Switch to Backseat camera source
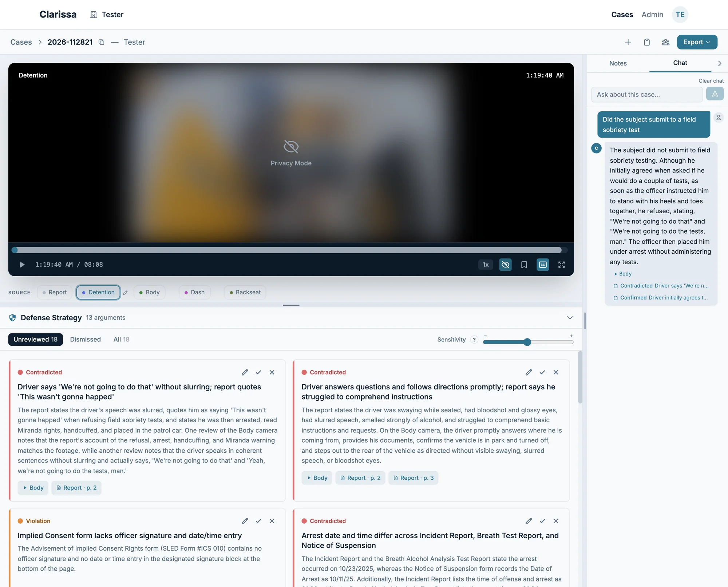The width and height of the screenshot is (728, 587). click(x=245, y=292)
